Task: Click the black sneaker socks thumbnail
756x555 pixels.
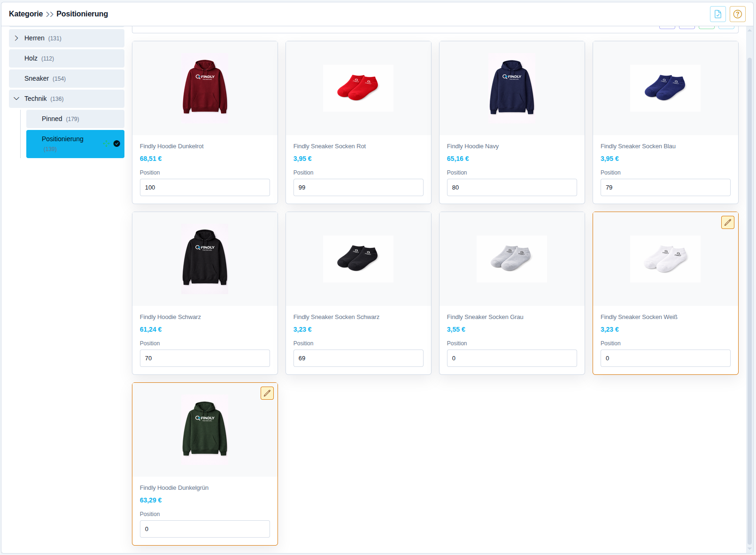Action: [x=358, y=258]
